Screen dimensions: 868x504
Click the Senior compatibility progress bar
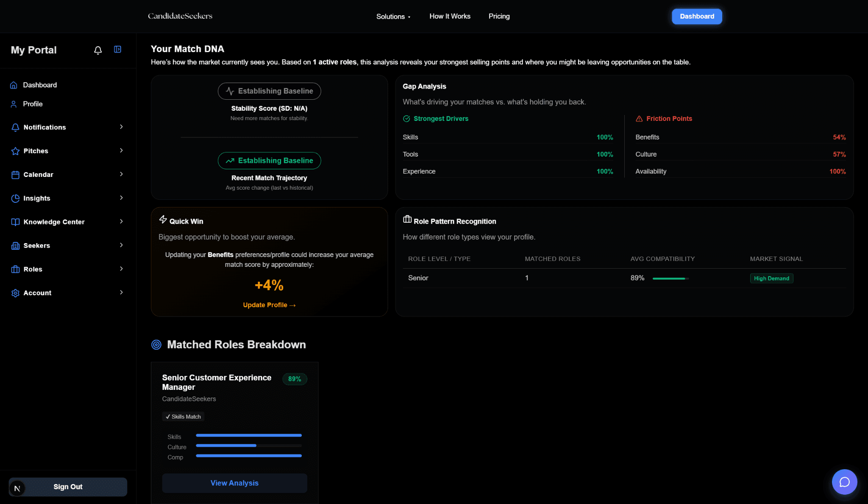point(670,279)
